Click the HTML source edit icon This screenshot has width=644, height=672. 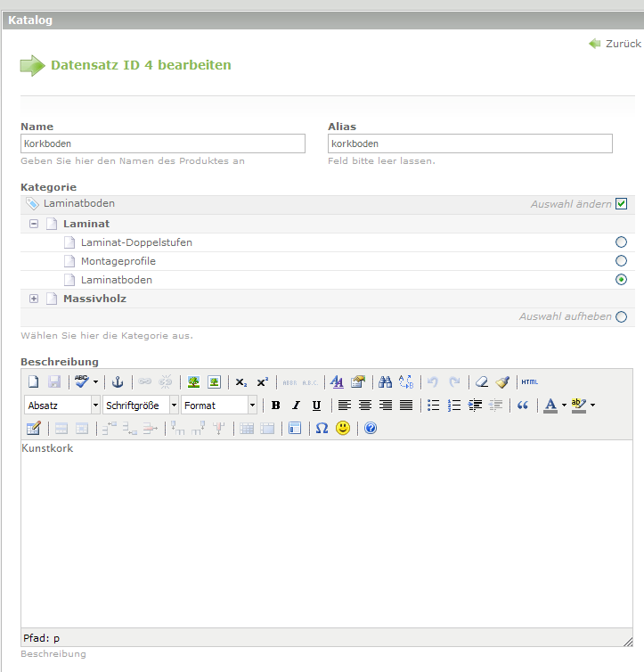click(530, 382)
